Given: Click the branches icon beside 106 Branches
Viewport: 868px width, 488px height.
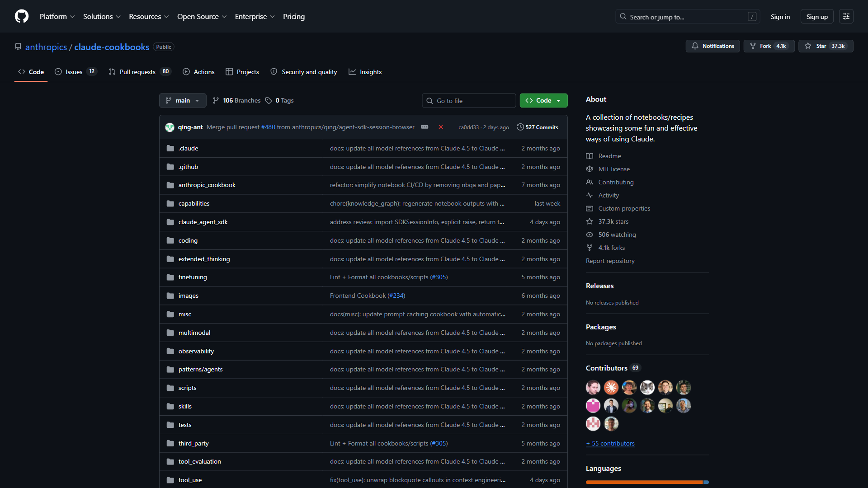Looking at the screenshot, I should point(216,100).
